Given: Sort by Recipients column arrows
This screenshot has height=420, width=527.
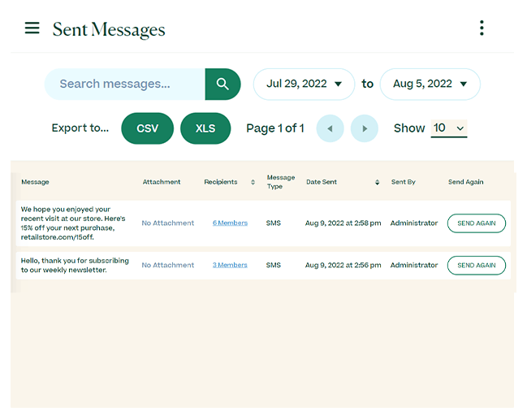Looking at the screenshot, I should click(253, 182).
